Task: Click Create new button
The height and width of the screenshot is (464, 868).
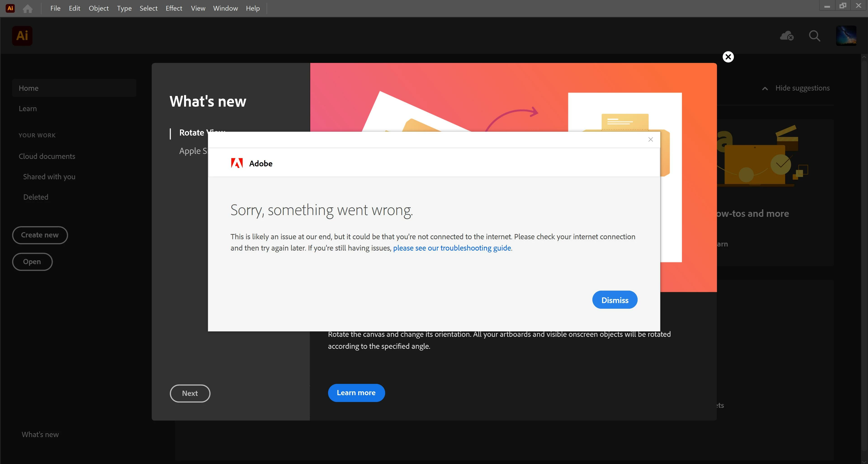Action: (x=40, y=235)
